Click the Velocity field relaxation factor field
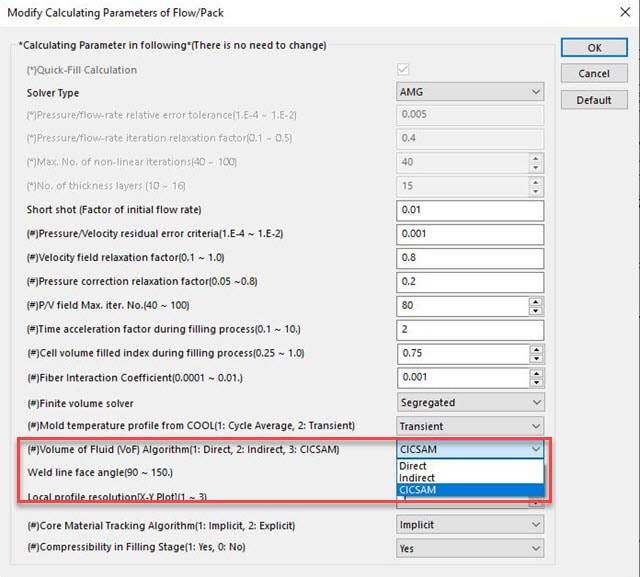The height and width of the screenshot is (577, 640). tap(470, 258)
